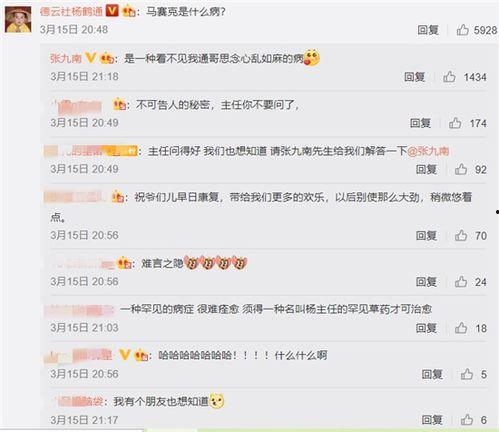
Task: Open 张九南's profile from reply author name
Action: 66,58
